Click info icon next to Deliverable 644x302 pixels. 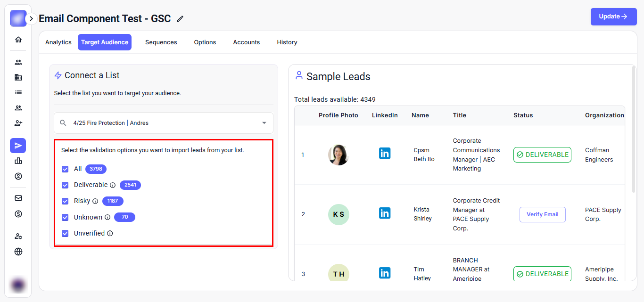(x=113, y=185)
